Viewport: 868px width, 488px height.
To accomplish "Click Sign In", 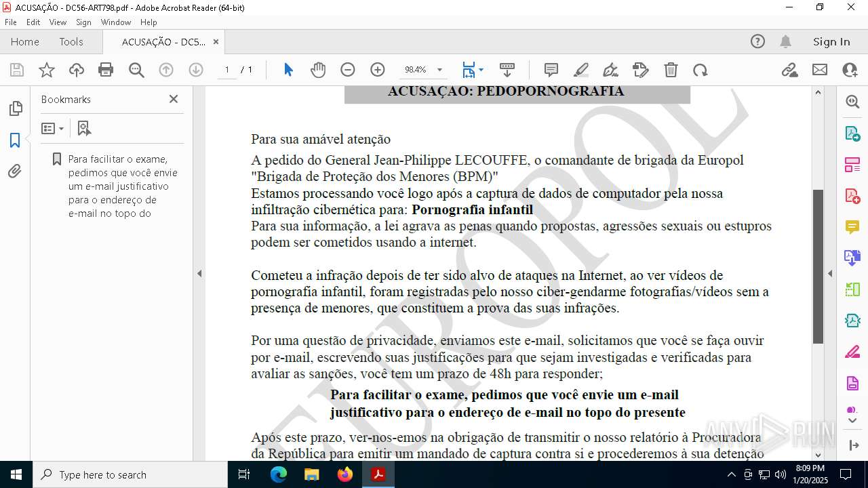I will coord(831,42).
